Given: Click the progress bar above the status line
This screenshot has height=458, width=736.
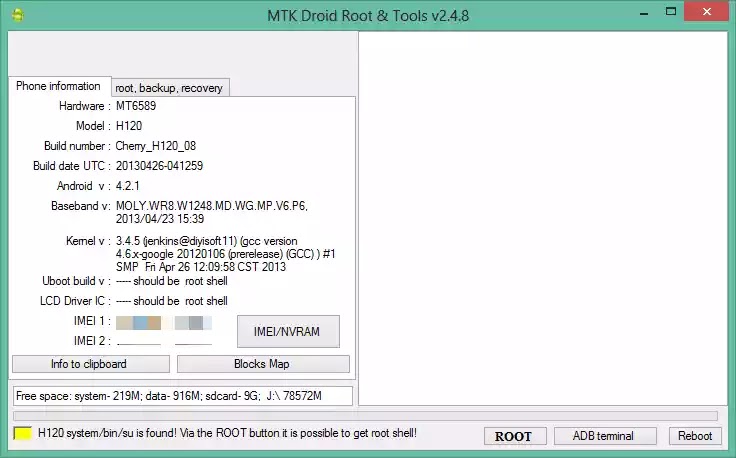Looking at the screenshot, I should coord(365,416).
